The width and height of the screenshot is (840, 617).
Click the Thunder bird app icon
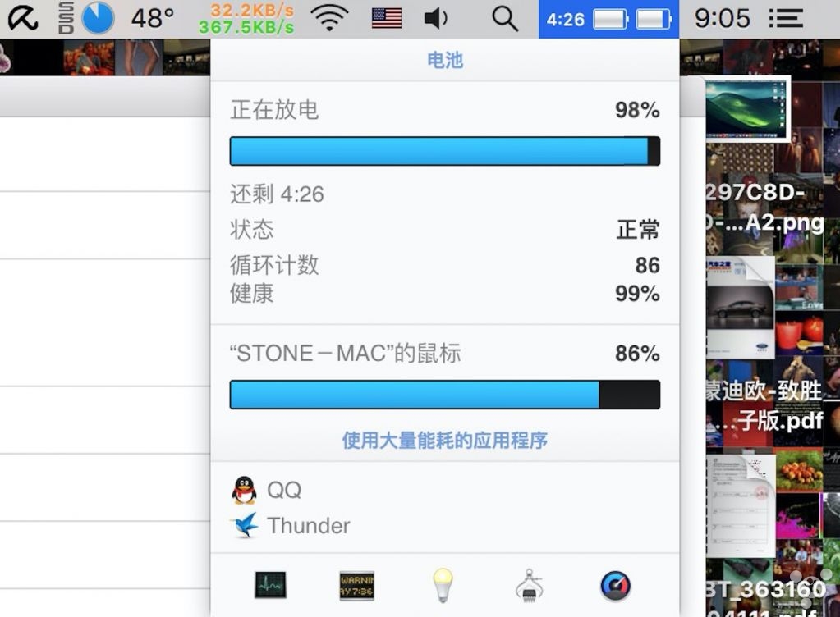coord(245,525)
